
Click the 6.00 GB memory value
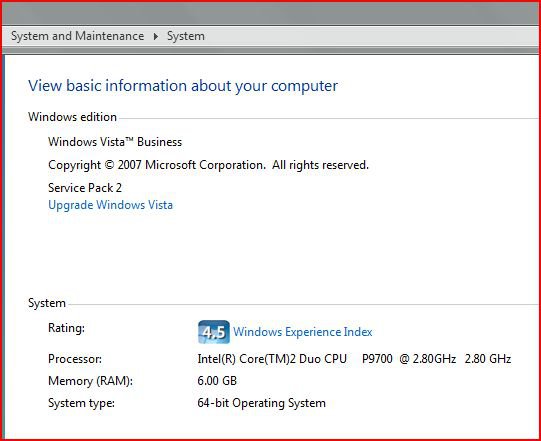pos(217,381)
